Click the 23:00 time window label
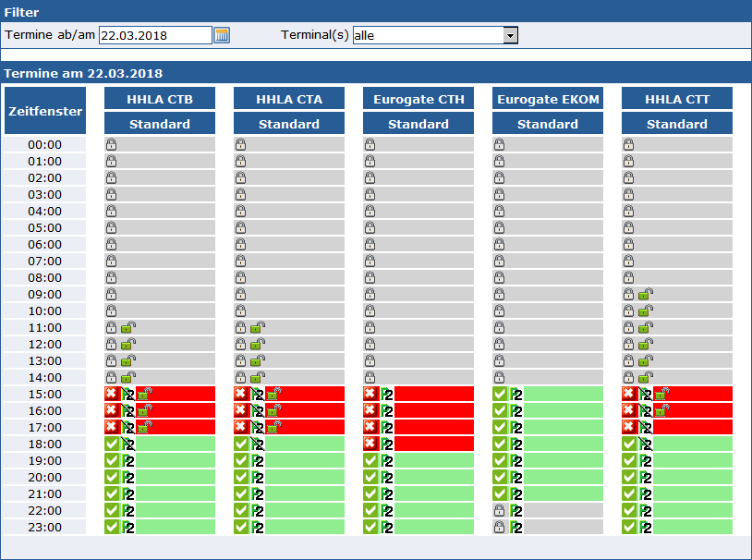 click(45, 527)
